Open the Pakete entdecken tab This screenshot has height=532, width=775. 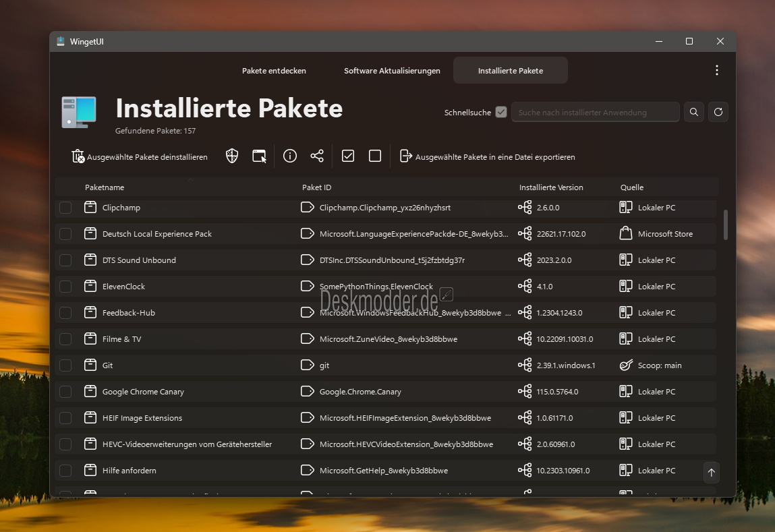tap(274, 71)
